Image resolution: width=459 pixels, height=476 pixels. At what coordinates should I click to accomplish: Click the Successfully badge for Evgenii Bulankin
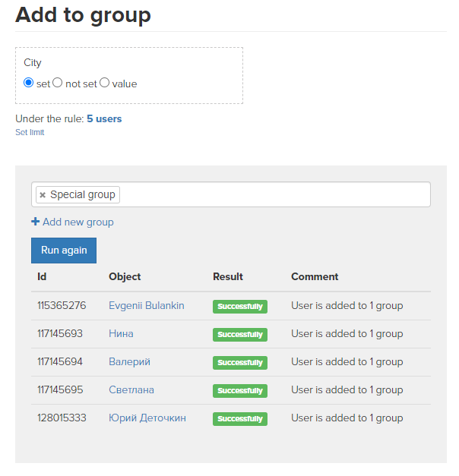pyautogui.click(x=240, y=307)
